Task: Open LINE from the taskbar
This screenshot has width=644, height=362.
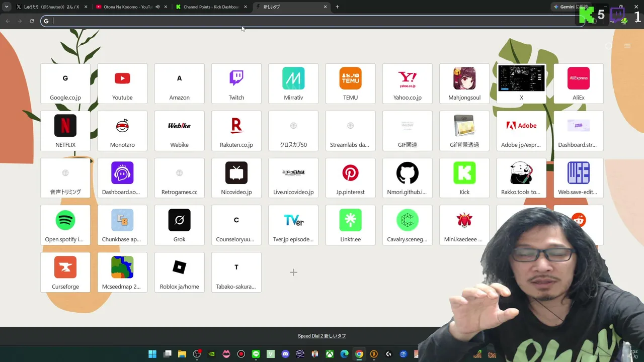Action: [256, 354]
